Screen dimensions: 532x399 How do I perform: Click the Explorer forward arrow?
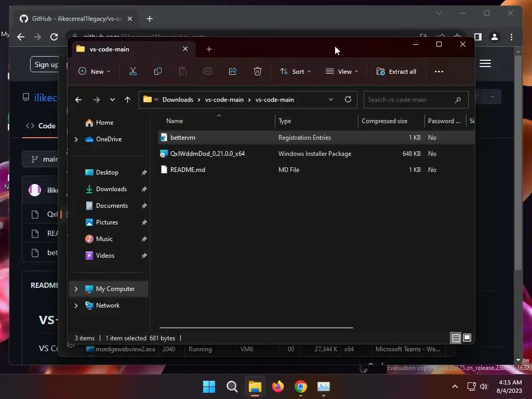tap(96, 100)
